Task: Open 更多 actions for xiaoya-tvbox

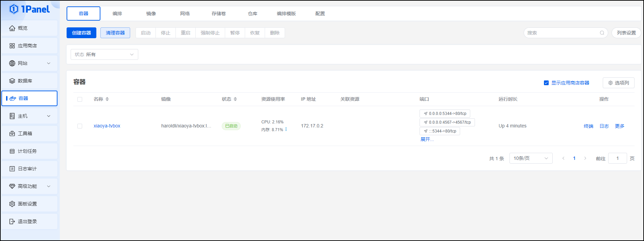Action: coord(620,126)
